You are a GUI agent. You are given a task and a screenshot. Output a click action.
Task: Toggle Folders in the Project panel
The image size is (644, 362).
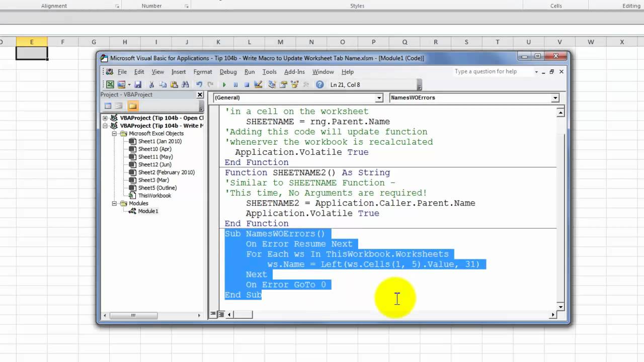point(132,106)
